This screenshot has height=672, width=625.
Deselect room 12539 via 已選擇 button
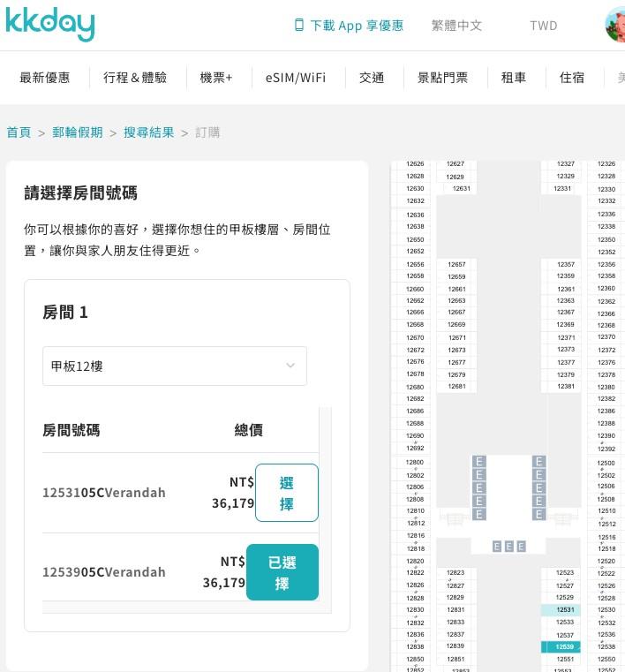tap(282, 572)
